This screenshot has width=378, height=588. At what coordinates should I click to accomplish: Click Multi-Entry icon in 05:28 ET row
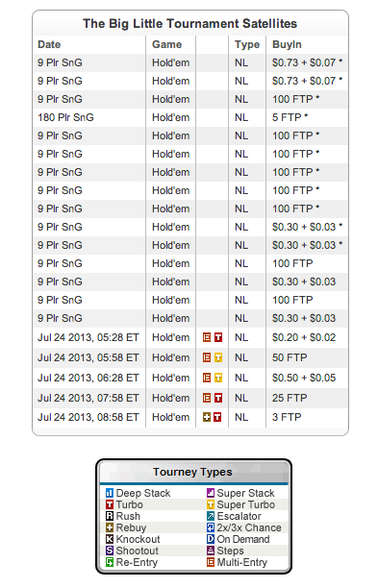point(207,337)
